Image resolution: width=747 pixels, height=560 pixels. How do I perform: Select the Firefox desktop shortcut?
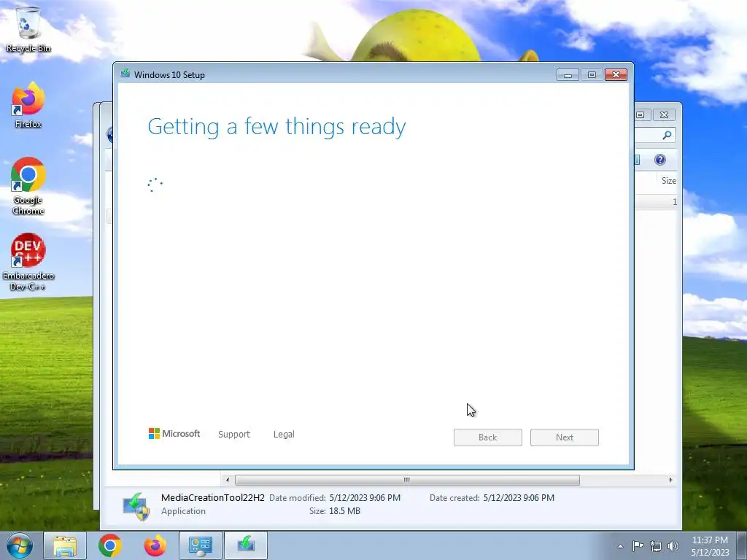(28, 105)
